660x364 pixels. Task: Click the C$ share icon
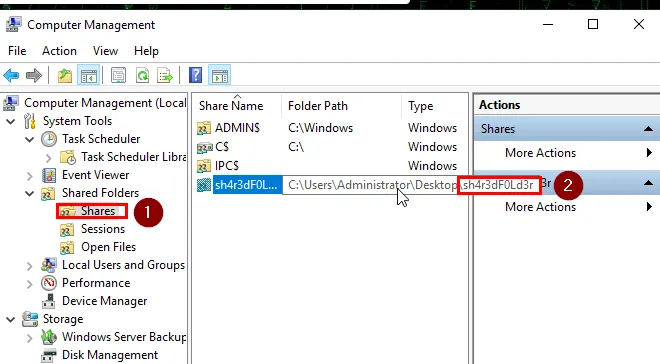[204, 147]
